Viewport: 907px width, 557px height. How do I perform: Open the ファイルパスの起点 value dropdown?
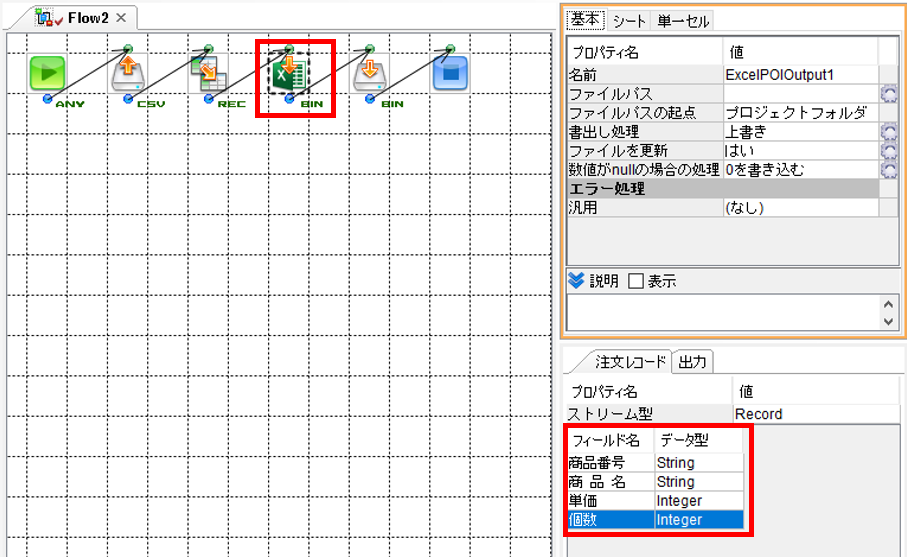(801, 113)
